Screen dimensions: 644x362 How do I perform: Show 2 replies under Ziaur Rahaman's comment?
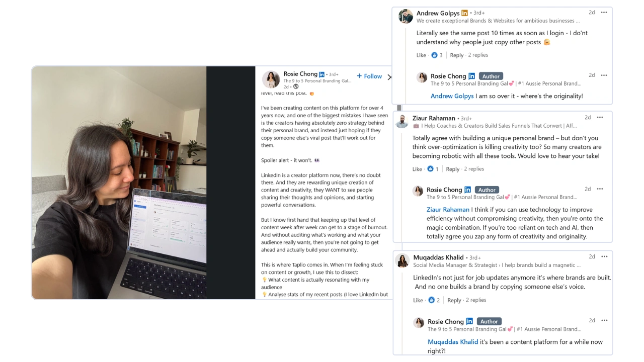474,169
